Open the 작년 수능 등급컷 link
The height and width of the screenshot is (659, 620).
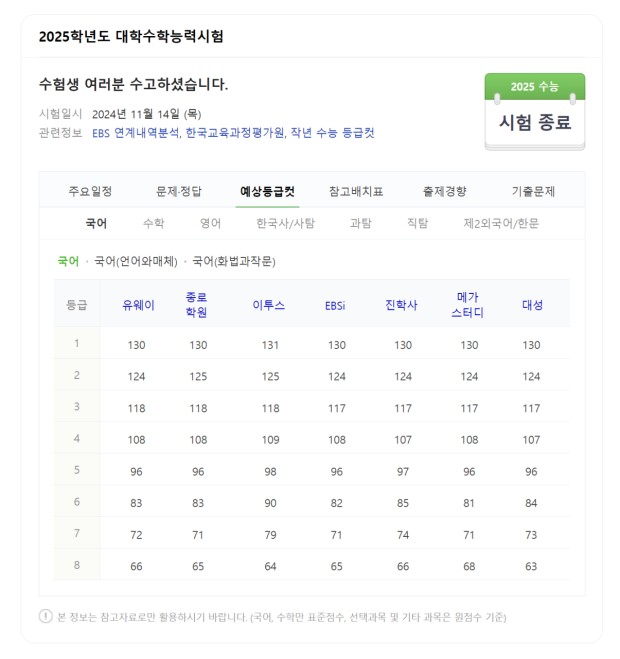pyautogui.click(x=333, y=133)
